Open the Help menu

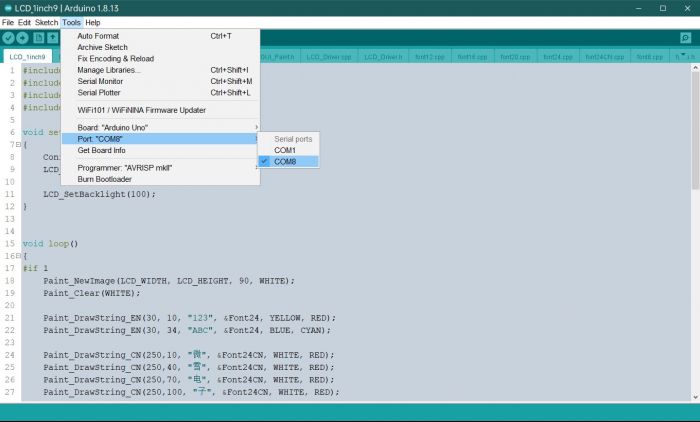pyautogui.click(x=93, y=22)
